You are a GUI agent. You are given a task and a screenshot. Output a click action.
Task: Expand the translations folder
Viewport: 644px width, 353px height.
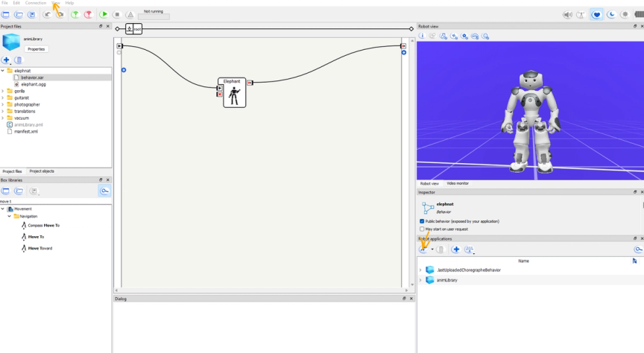pos(3,111)
